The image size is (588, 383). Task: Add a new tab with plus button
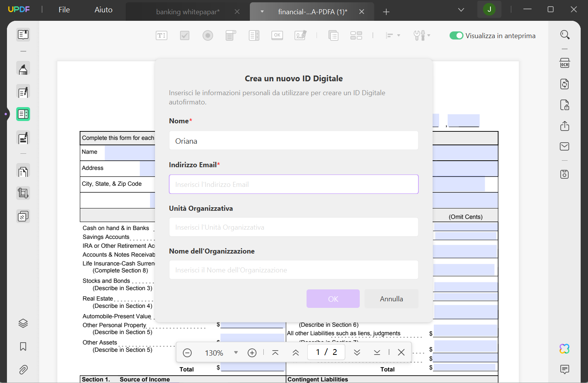click(x=386, y=12)
